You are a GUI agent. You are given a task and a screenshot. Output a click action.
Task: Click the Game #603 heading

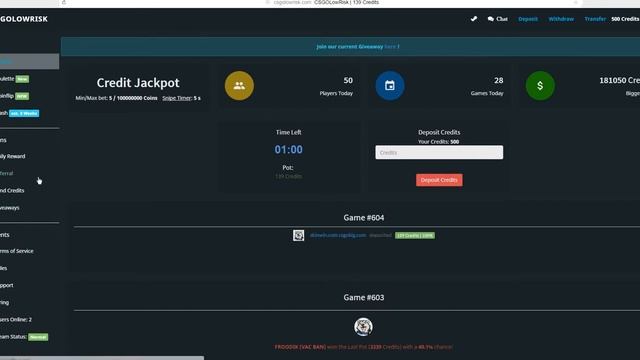pos(364,297)
